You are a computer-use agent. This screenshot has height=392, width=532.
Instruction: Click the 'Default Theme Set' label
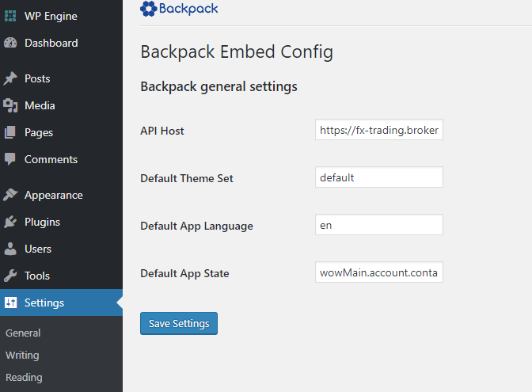tap(187, 178)
